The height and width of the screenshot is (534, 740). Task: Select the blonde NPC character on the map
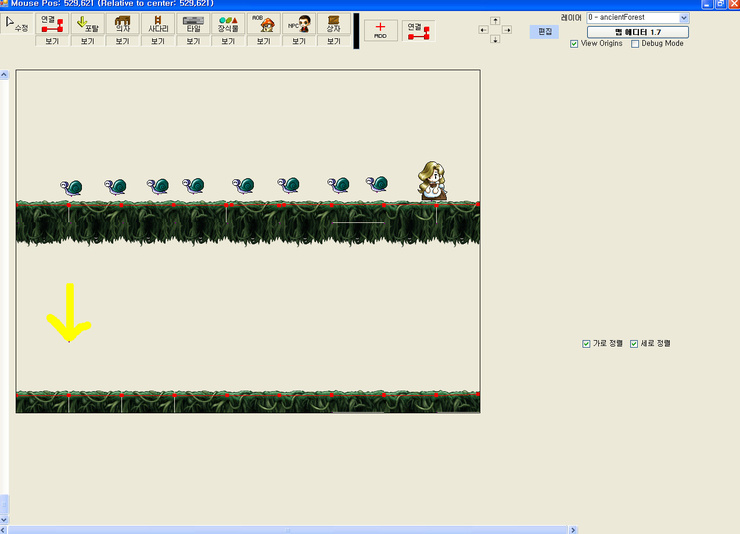432,181
